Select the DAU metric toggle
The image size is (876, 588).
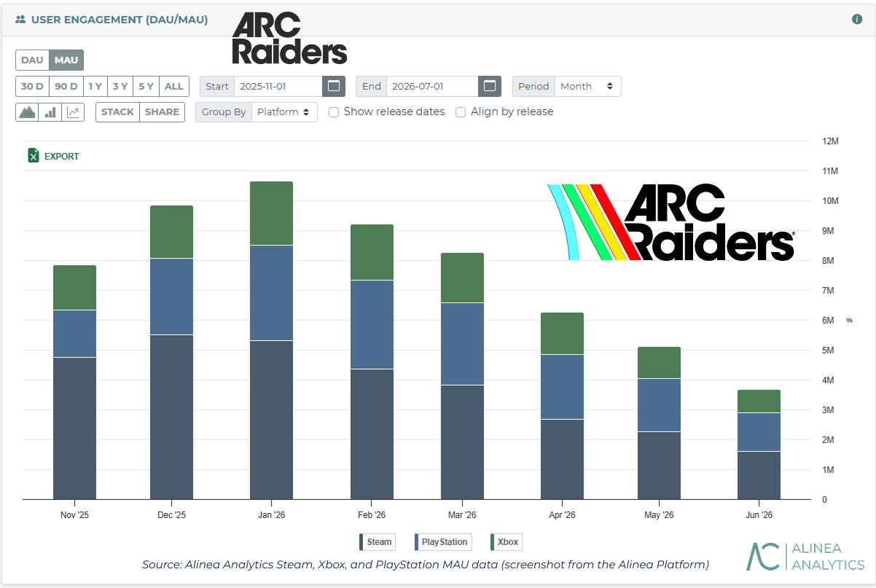(x=32, y=60)
